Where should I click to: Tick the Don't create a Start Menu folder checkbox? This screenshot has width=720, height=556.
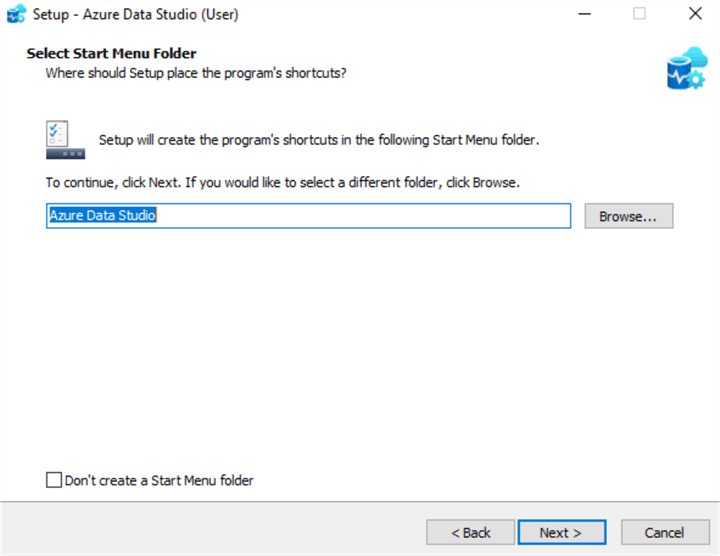point(54,480)
